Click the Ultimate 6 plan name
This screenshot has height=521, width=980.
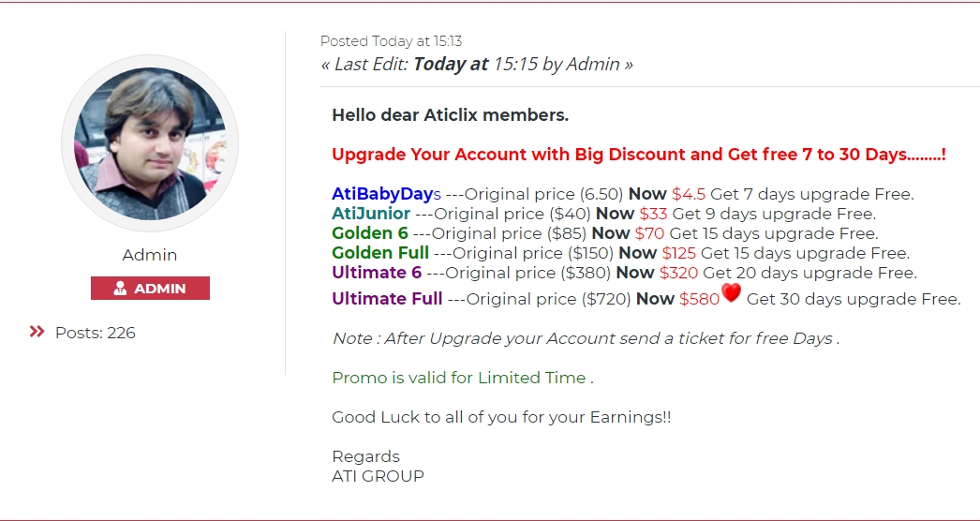click(x=377, y=273)
